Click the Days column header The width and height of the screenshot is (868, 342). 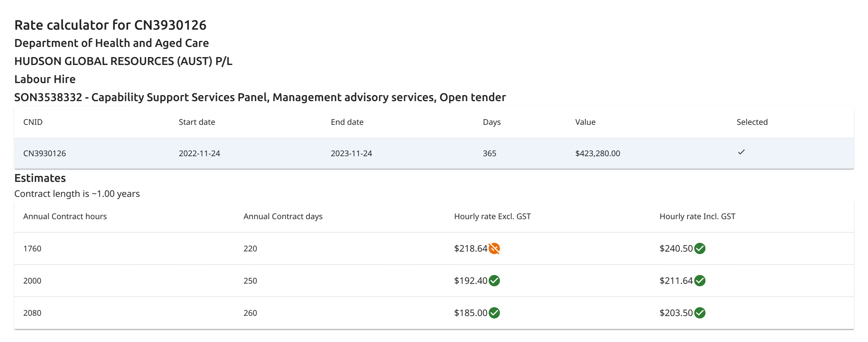click(x=491, y=122)
